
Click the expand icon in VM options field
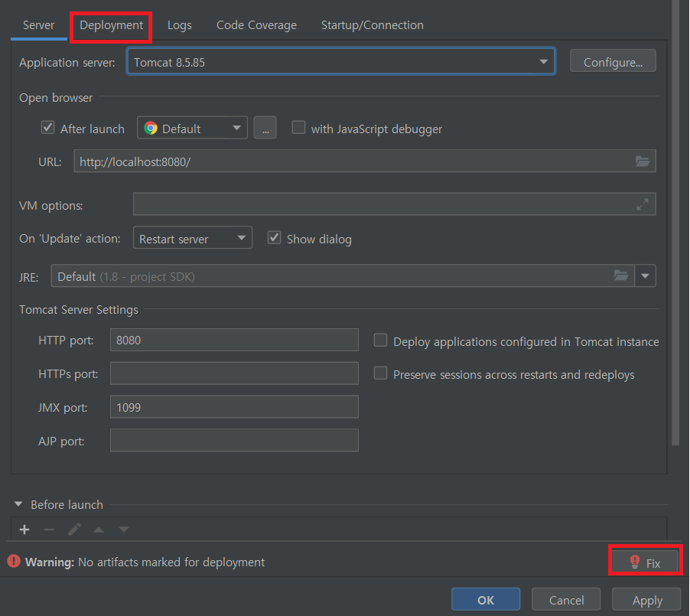[x=643, y=204]
